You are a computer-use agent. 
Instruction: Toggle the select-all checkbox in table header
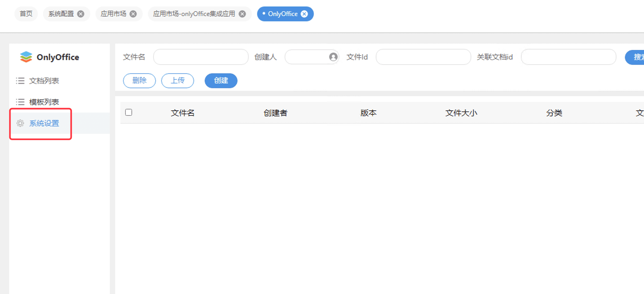tap(129, 113)
